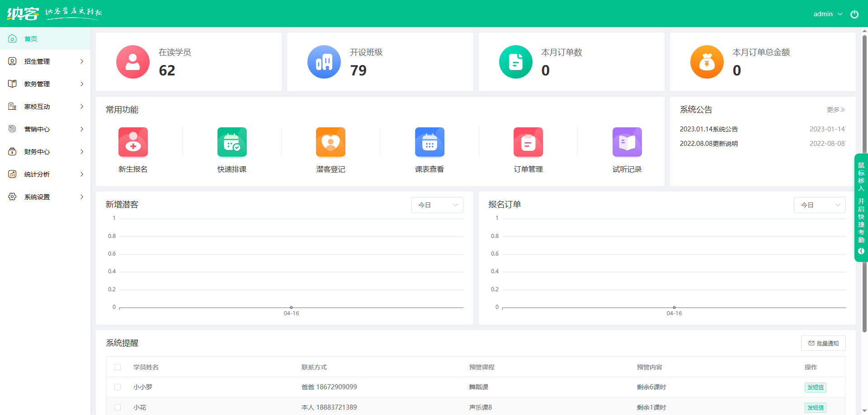Image resolution: width=868 pixels, height=415 pixels.
Task: Click the 剩余6课时 warning cell
Action: 651,387
